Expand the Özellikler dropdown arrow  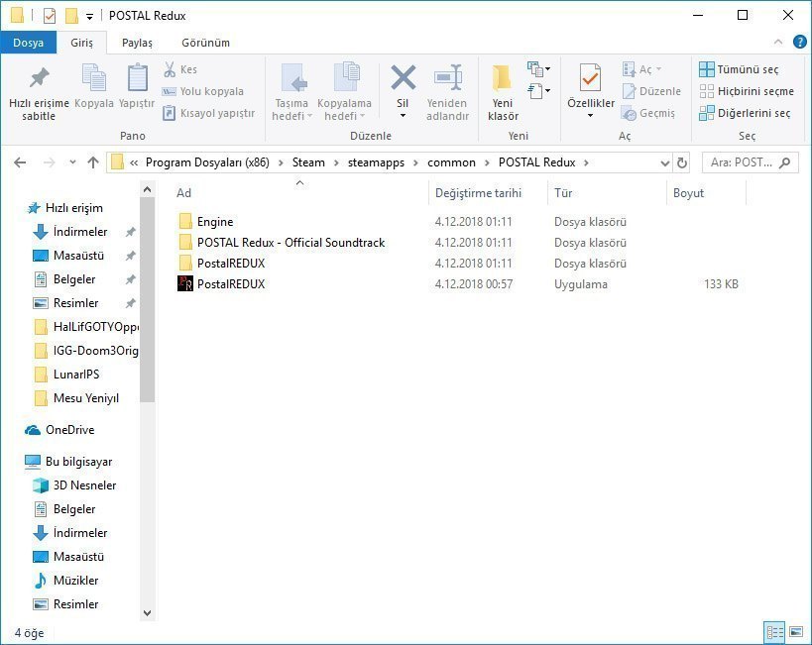(590, 116)
